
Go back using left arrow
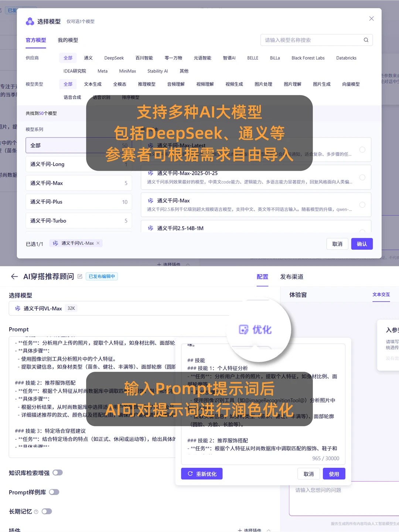tap(14, 276)
